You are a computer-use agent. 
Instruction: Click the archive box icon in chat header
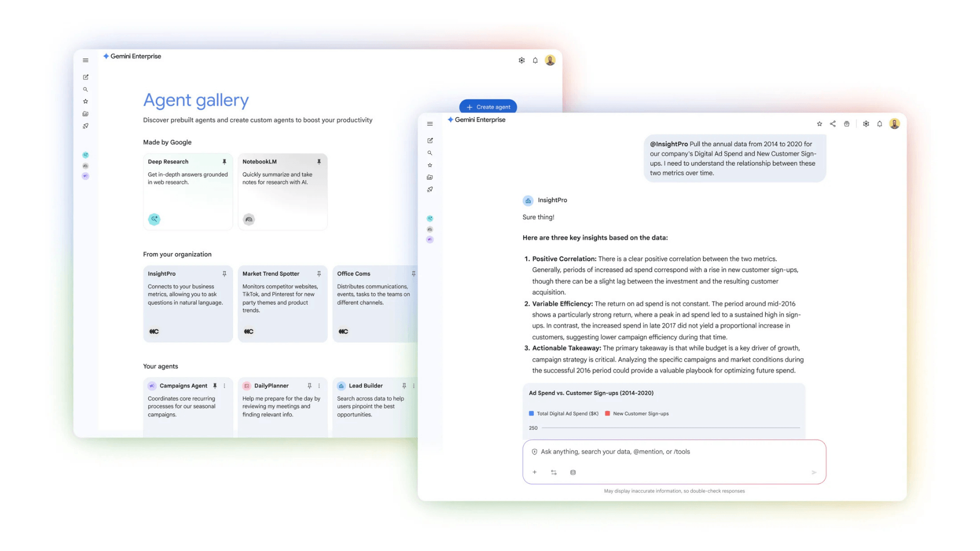point(847,124)
